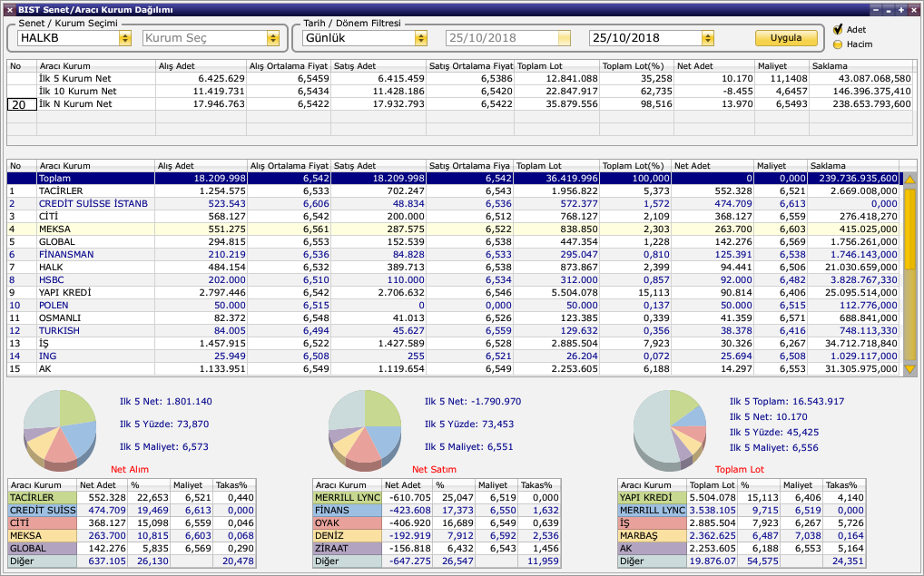
Task: Select the OSMANLI row
Action: [x=453, y=318]
